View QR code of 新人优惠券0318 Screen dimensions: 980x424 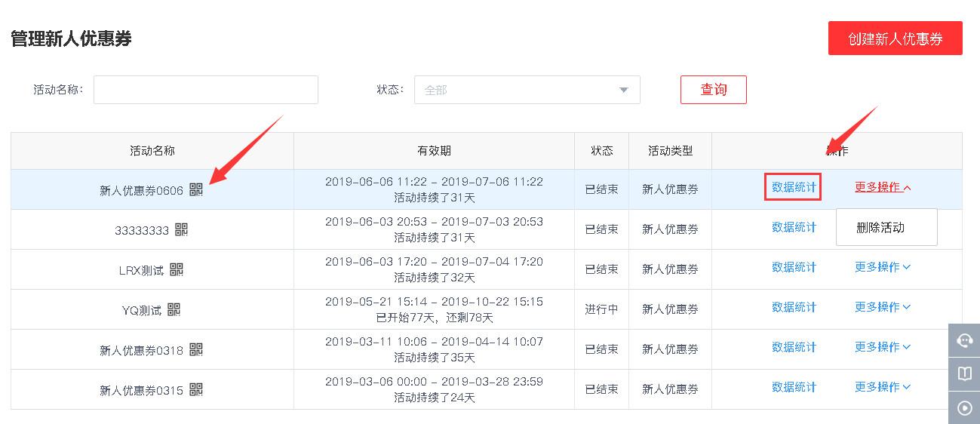click(x=196, y=349)
